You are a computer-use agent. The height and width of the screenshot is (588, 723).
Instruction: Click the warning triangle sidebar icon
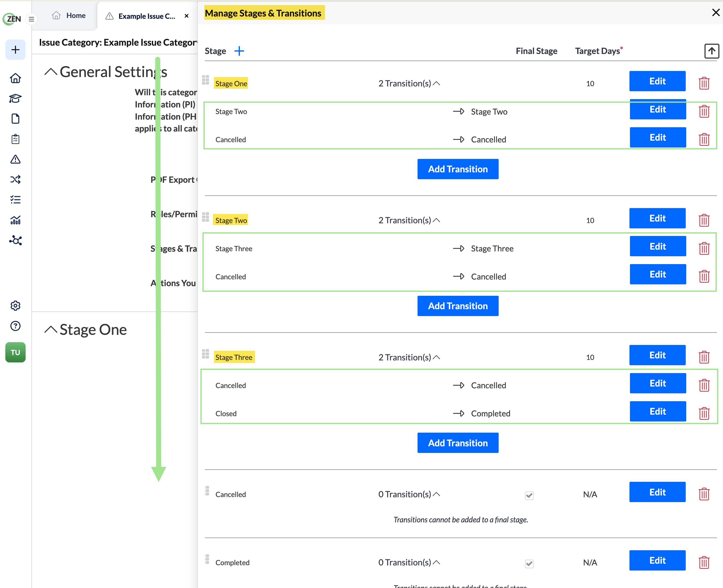point(15,159)
